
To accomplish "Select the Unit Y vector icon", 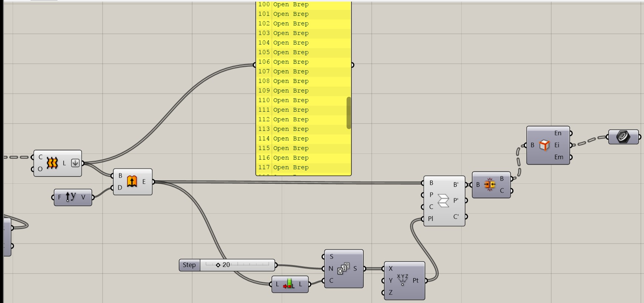I will click(71, 197).
